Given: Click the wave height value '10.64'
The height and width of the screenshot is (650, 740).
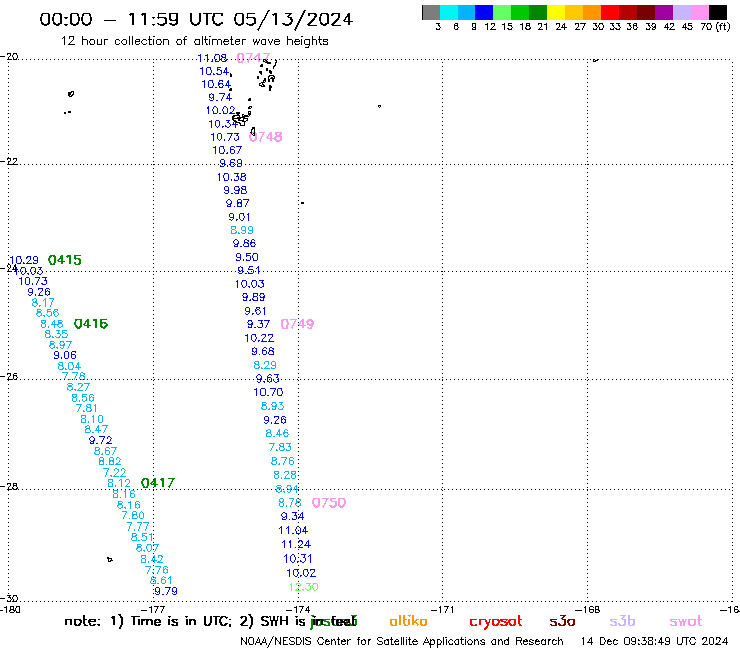Looking at the screenshot, I should point(216,84).
